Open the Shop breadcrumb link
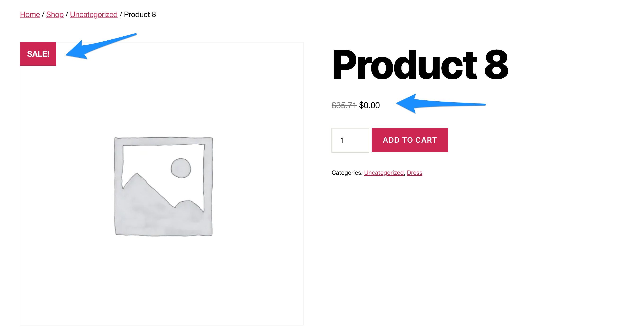644x334 pixels. click(55, 14)
